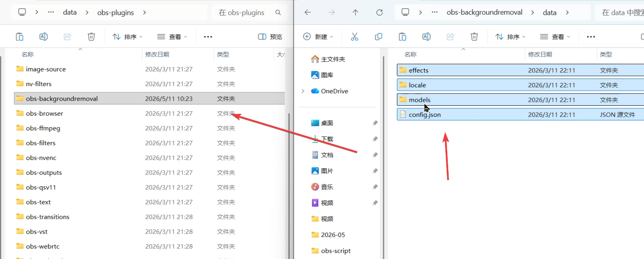
Task: Click the search box 在 data 中搜索
Action: pos(619,13)
